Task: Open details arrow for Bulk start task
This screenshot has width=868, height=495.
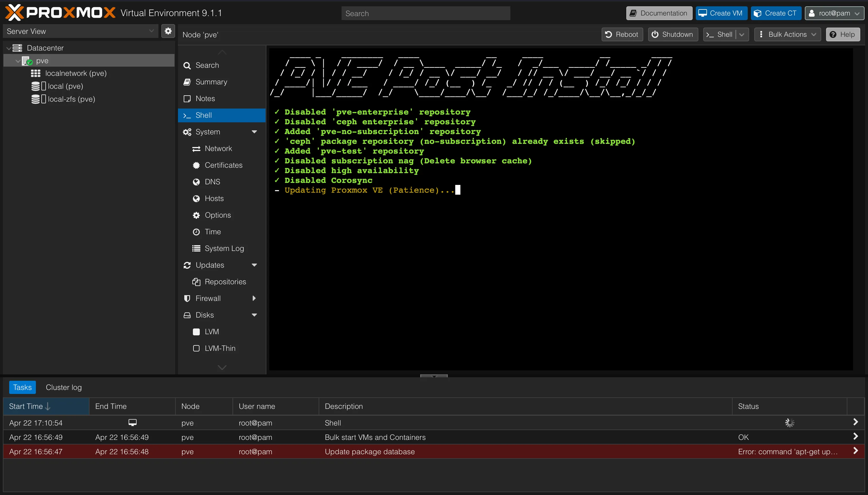Action: pos(855,436)
